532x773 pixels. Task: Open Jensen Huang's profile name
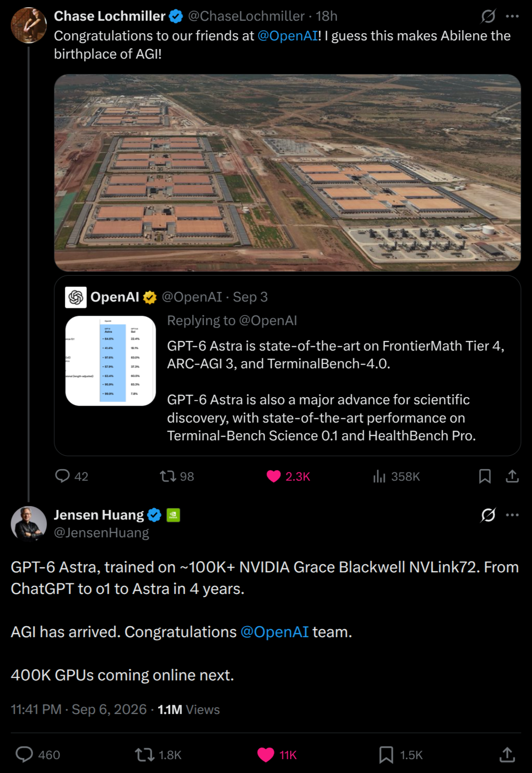coord(99,515)
